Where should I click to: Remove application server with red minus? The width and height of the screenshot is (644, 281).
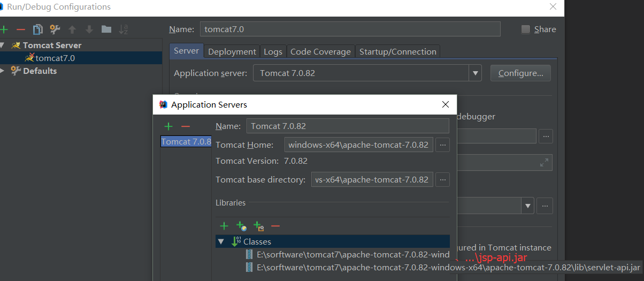pos(186,126)
